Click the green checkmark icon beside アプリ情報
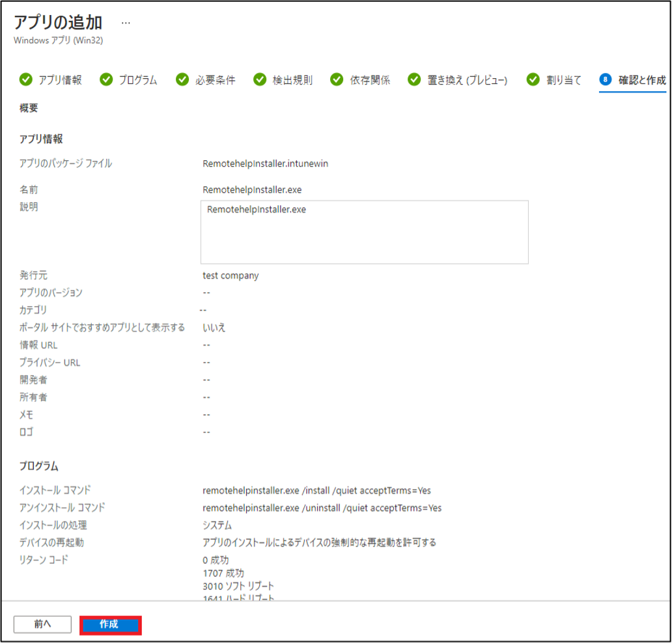The height and width of the screenshot is (644, 672). [x=25, y=79]
